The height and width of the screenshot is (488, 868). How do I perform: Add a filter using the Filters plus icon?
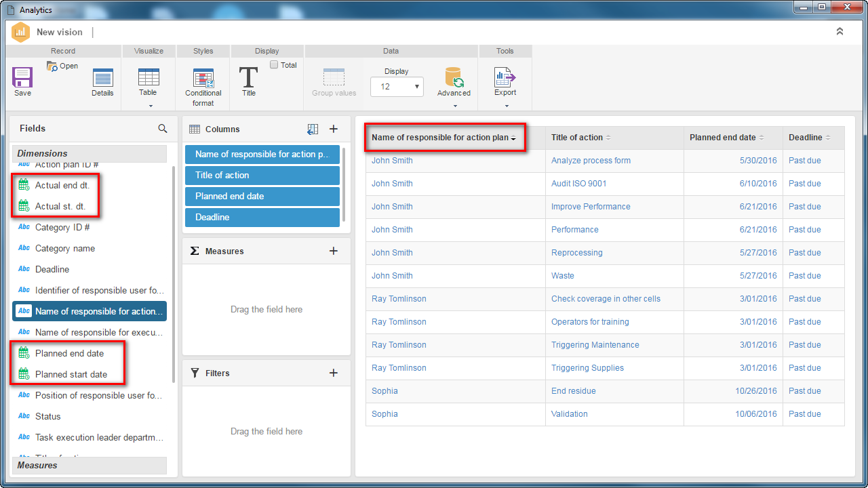[x=334, y=373]
